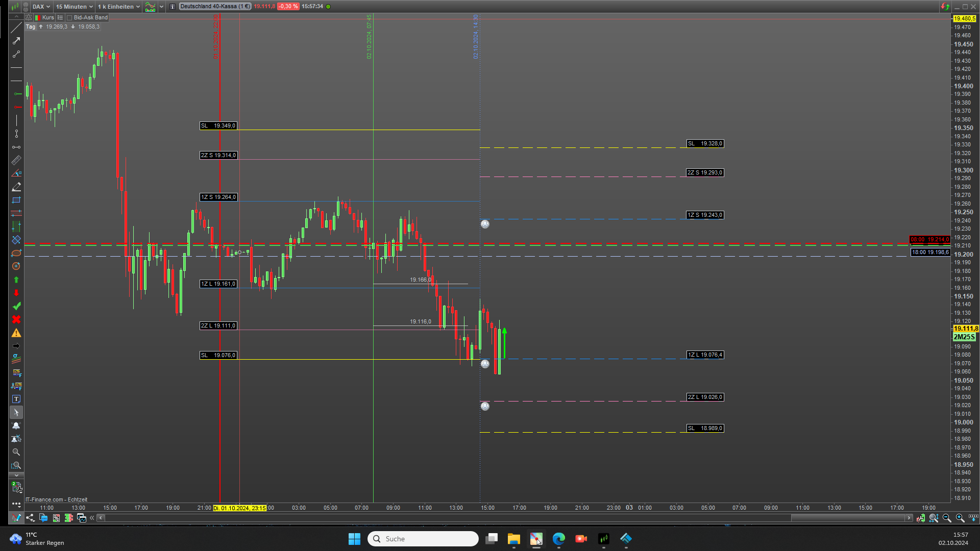Screen dimensions: 980x551
Task: Click the Kurs price settings label
Action: tap(48, 17)
